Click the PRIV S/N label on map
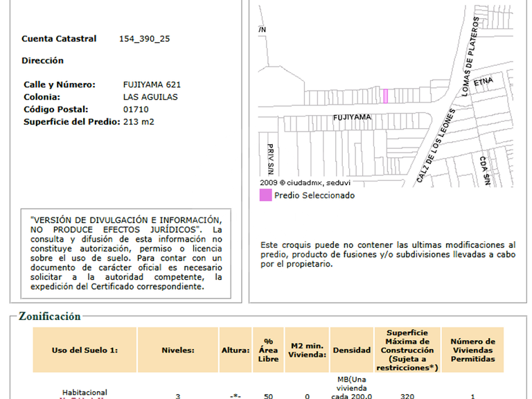The height and width of the screenshot is (399, 532). (x=270, y=159)
